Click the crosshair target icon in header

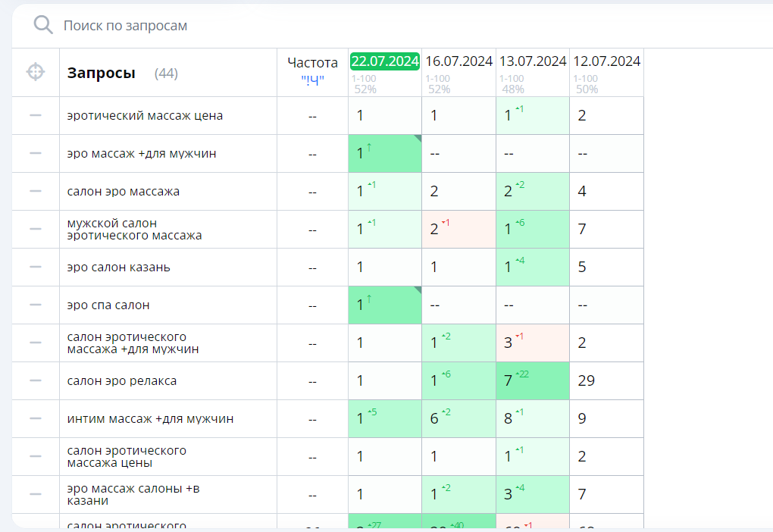pyautogui.click(x=36, y=72)
